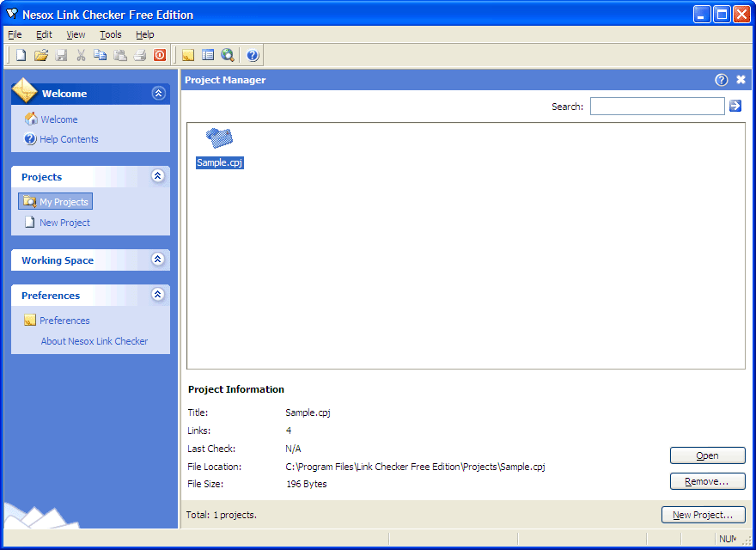
Task: Click the Copy toolbar icon
Action: coord(101,56)
